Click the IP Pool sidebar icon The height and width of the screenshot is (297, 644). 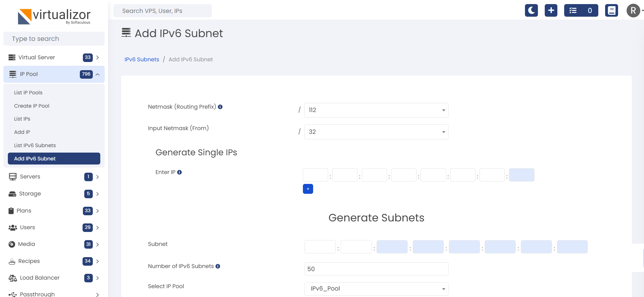pos(13,74)
